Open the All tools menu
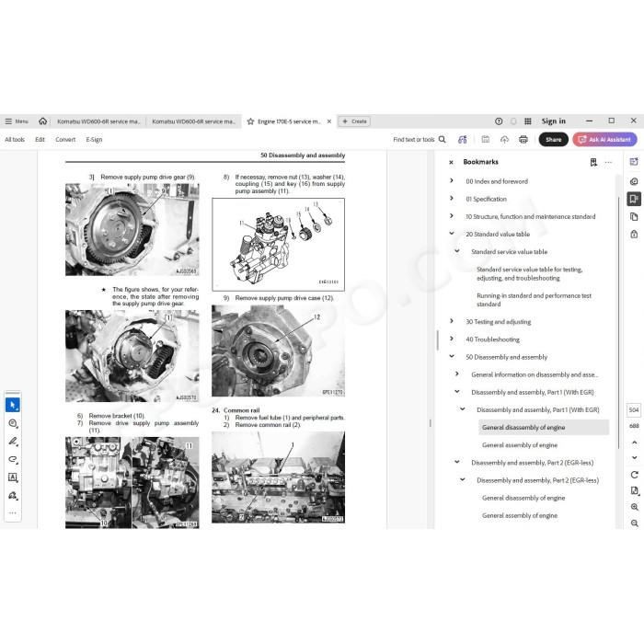The image size is (644, 644). click(x=15, y=140)
